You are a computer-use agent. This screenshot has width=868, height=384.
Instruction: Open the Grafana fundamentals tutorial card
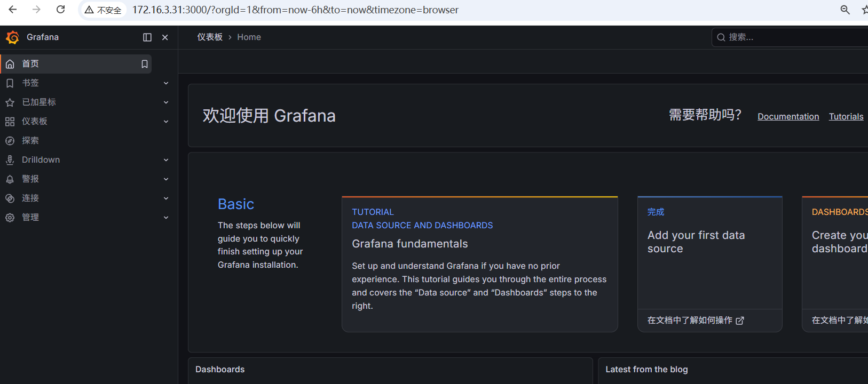(x=480, y=265)
